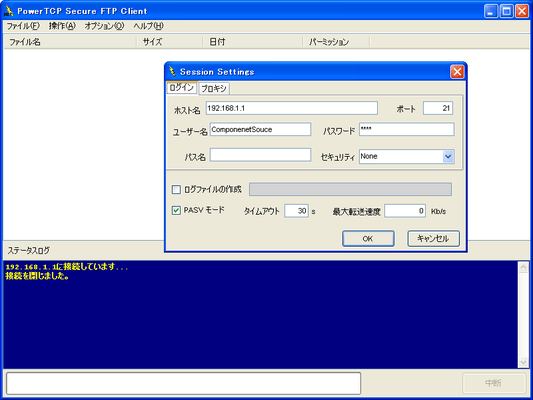Close the PowerTCP Secure FTP Client window
533x400 pixels.
pos(522,11)
